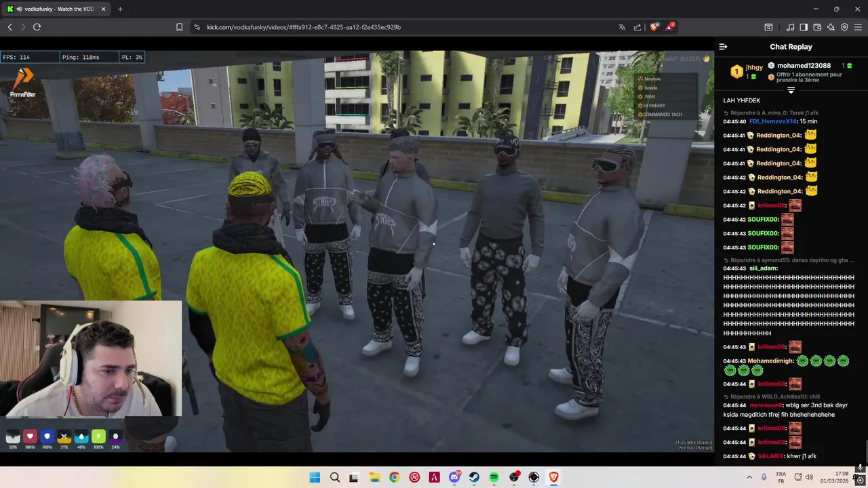Viewport: 868px width, 488px height.
Task: Click the blue armor shield status icon
Action: 47,437
